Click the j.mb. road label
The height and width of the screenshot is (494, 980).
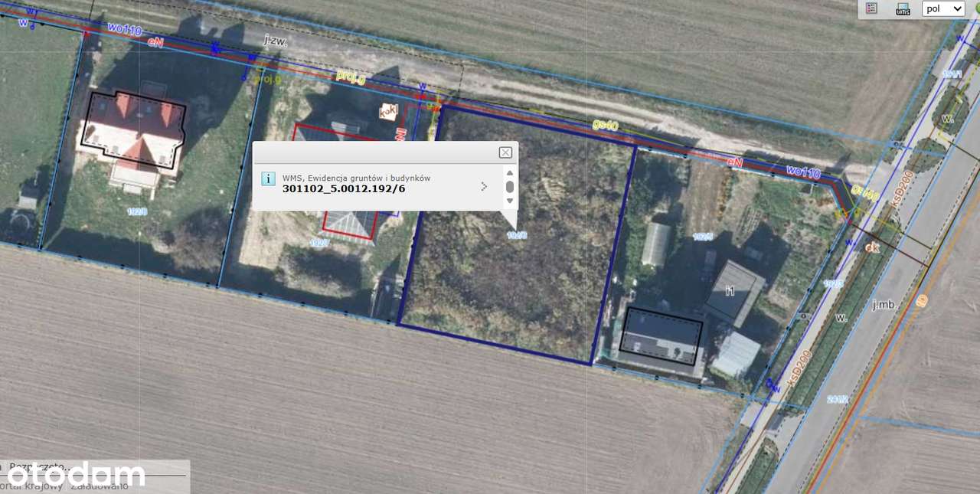tap(884, 304)
